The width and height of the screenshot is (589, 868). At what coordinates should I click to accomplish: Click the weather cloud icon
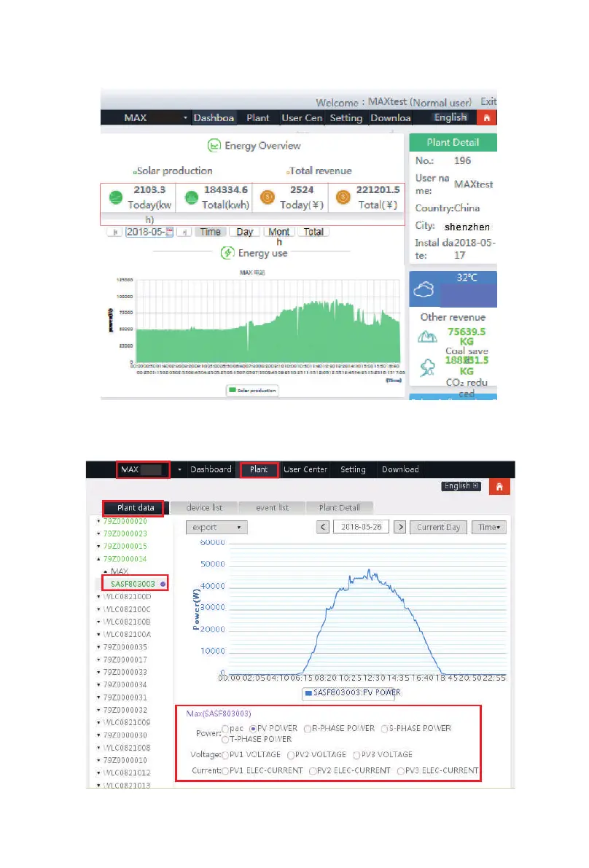coord(424,291)
